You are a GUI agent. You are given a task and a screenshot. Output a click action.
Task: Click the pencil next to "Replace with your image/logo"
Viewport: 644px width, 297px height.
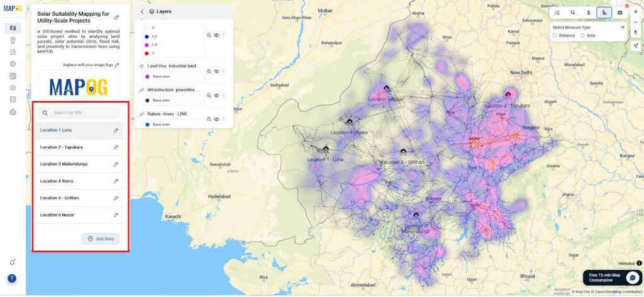coord(117,65)
